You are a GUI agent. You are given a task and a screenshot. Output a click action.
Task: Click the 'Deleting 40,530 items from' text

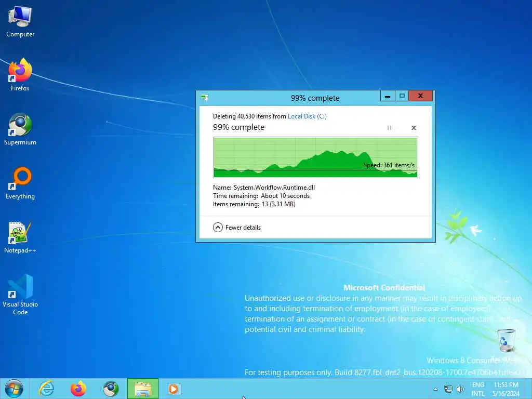point(249,116)
